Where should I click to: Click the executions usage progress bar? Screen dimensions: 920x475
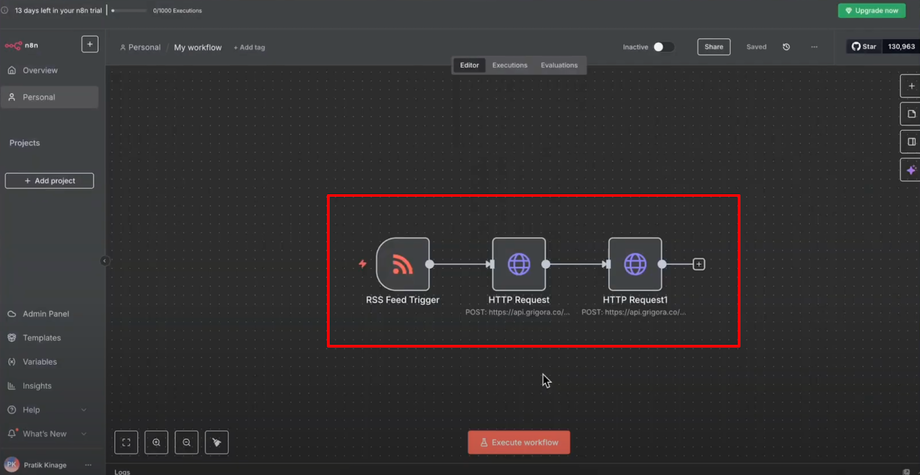pyautogui.click(x=129, y=11)
